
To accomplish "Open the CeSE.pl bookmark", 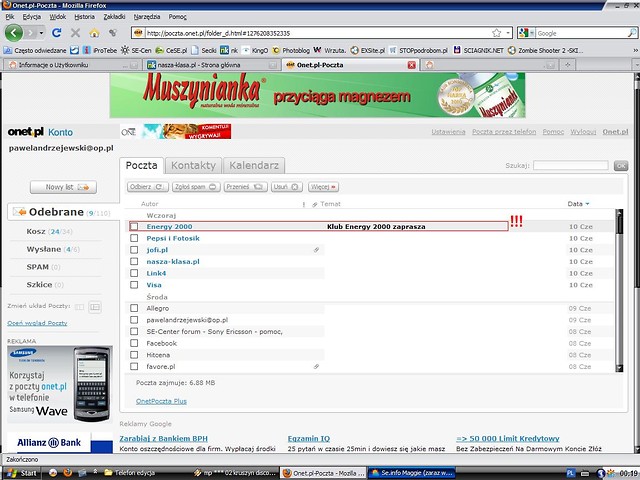I will (x=171, y=50).
